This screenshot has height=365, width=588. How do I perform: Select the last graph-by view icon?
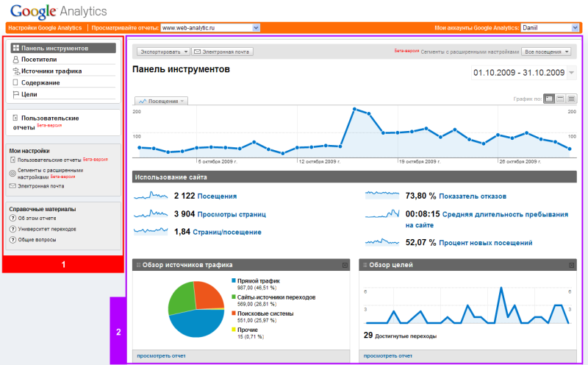pyautogui.click(x=571, y=99)
